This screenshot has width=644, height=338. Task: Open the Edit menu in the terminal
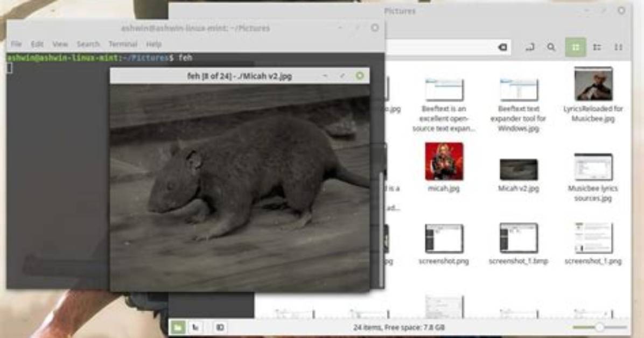tap(37, 44)
